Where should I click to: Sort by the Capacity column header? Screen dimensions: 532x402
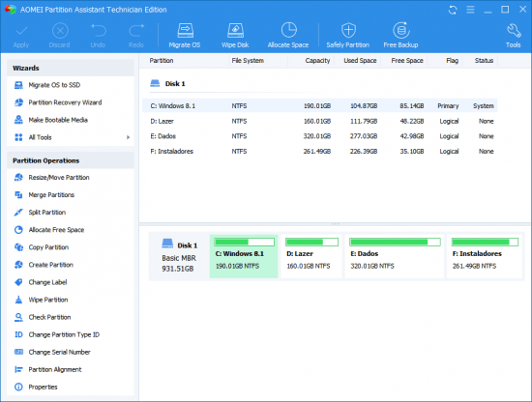[x=317, y=61]
